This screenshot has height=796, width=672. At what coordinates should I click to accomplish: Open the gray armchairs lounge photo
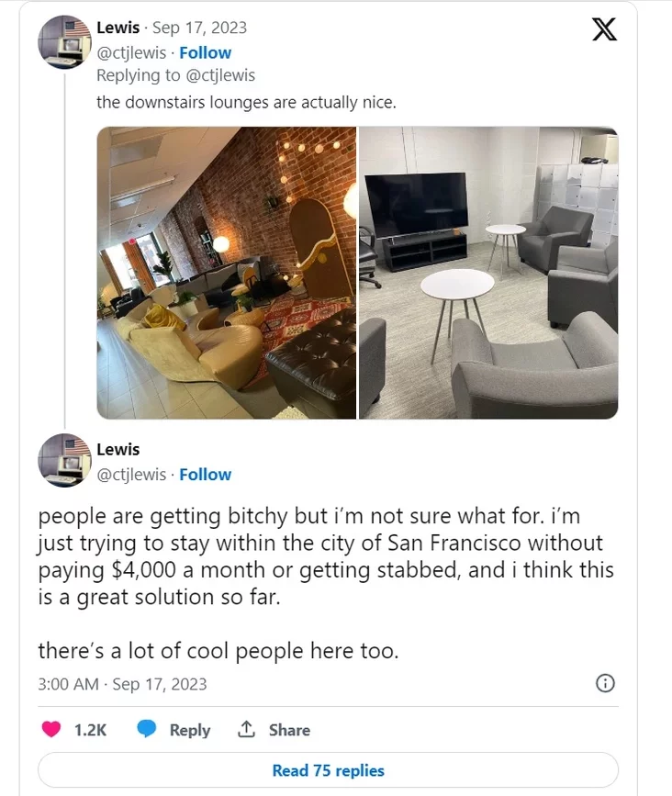[488, 273]
